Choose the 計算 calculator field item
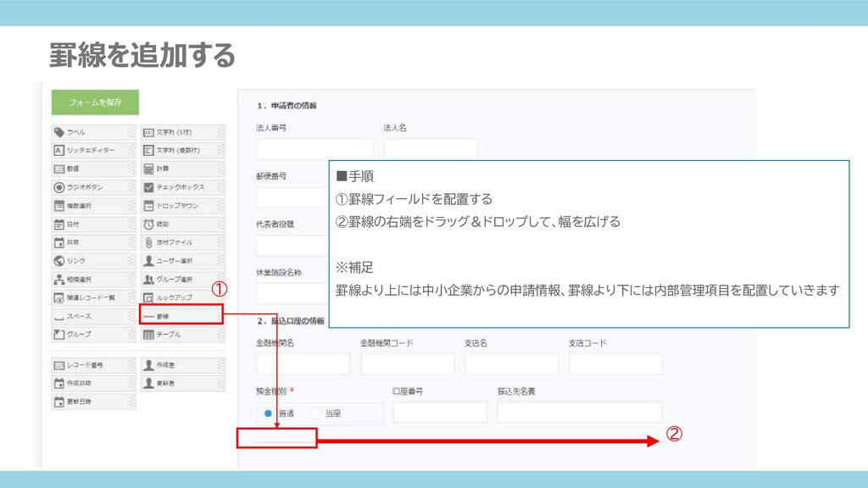 click(183, 169)
